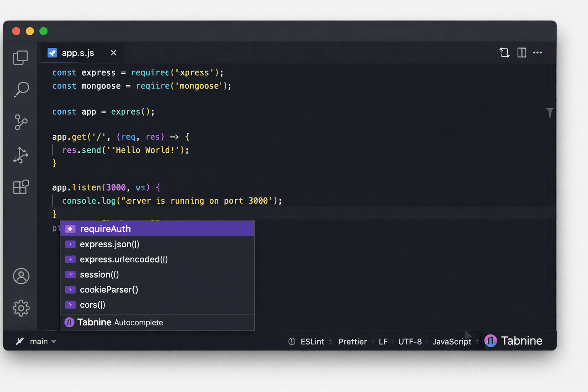Click the icon beside express.json()
Screen dimensions: 588x392
[x=70, y=244]
